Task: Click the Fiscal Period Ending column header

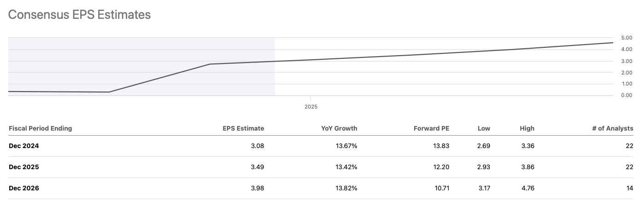Action: 41,128
